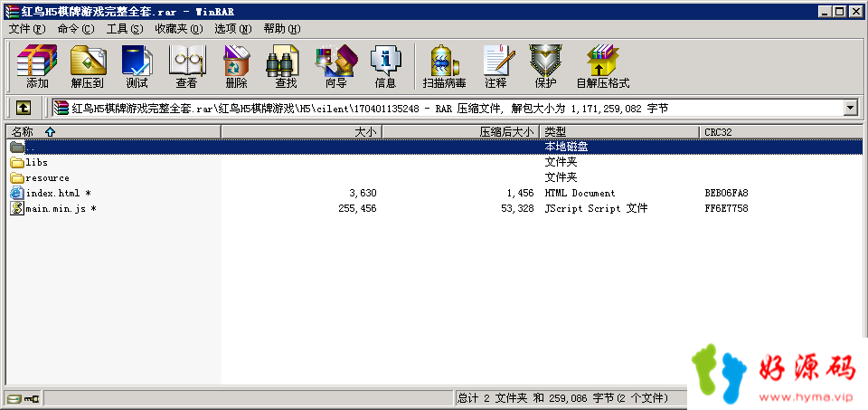Viewport: 868px width, 410px height.
Task: Click the drive icon in status bar
Action: pos(14,398)
